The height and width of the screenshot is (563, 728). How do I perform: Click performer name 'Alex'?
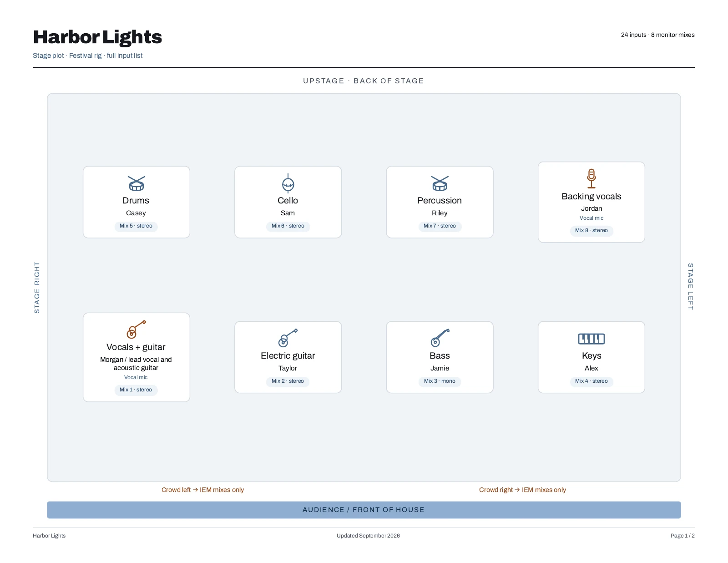pos(591,368)
